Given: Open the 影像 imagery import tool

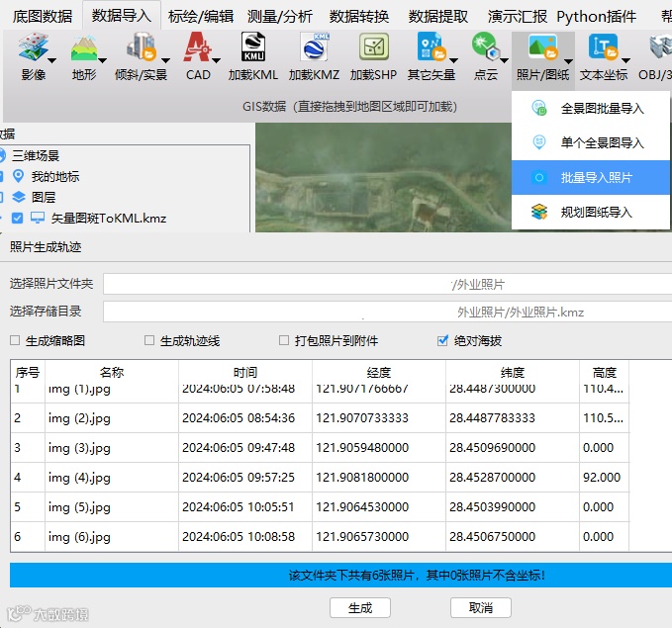Looking at the screenshot, I should 33,57.
